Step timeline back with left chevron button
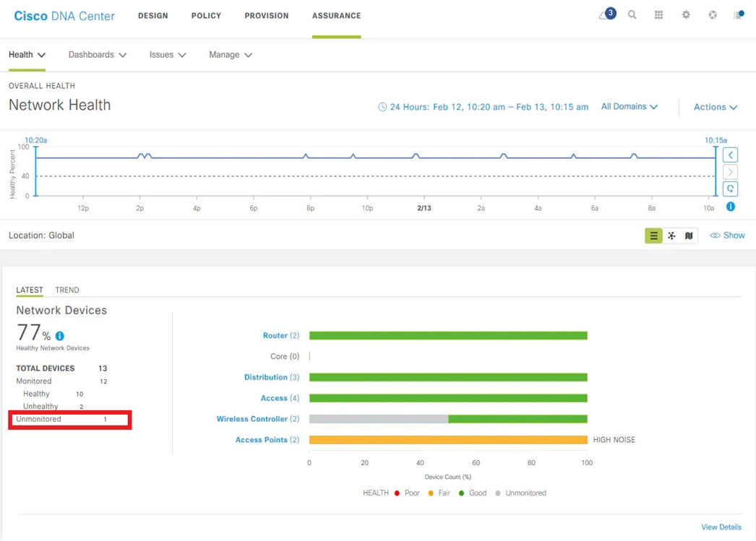The image size is (756, 541). coord(731,155)
